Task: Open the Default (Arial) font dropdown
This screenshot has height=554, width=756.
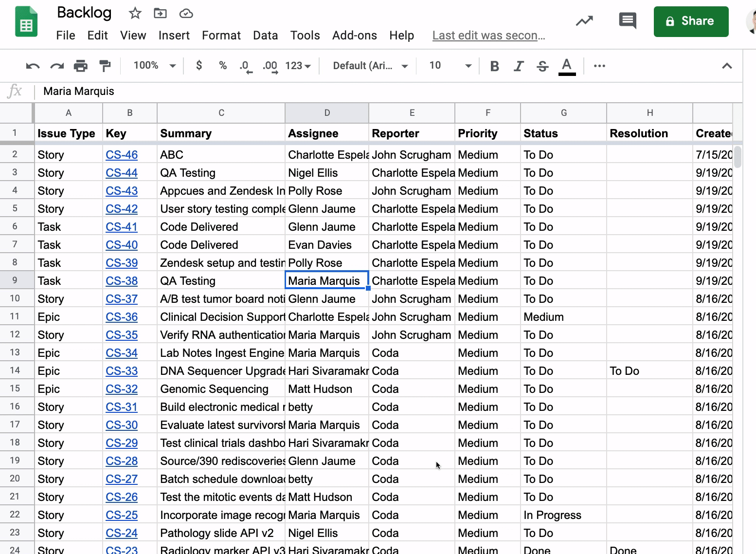Action: pyautogui.click(x=370, y=66)
